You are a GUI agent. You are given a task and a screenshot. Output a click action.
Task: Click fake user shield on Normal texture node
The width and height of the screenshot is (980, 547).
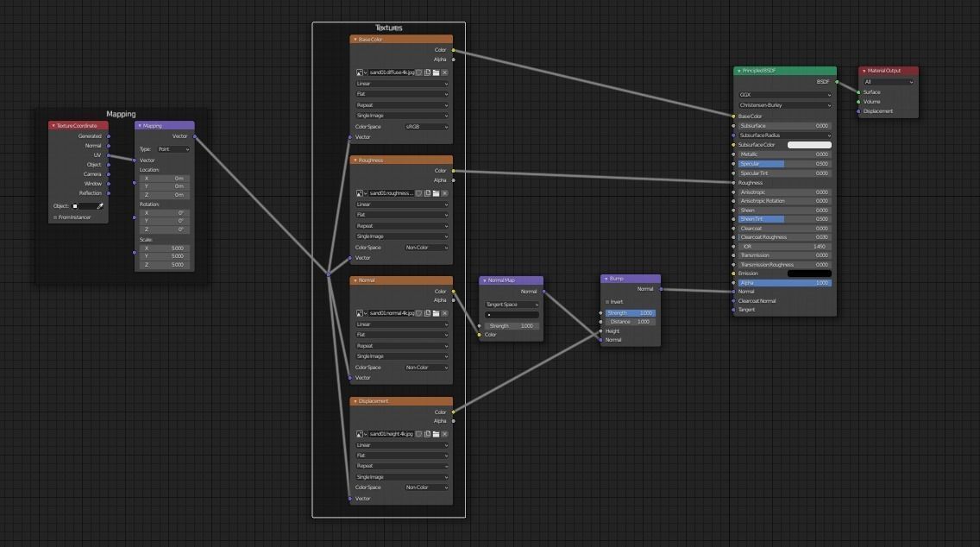tap(418, 313)
